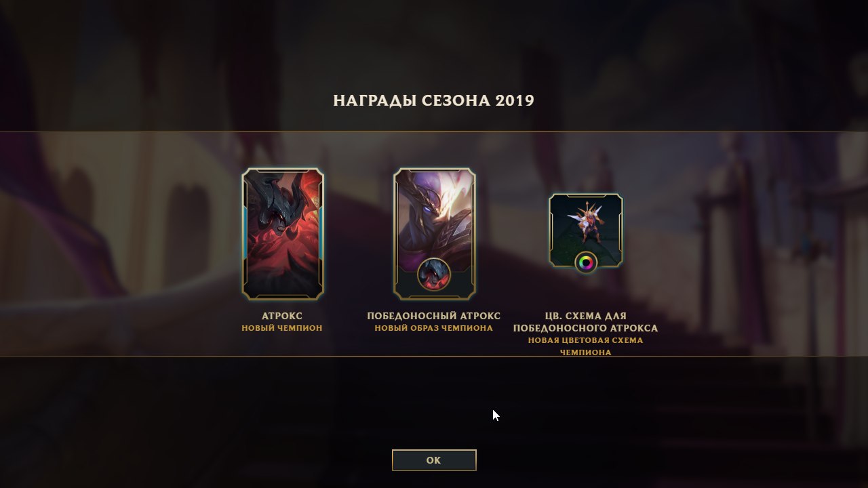This screenshot has width=868, height=488.
Task: Select the red Aatrox champion card
Action: pyautogui.click(x=283, y=234)
